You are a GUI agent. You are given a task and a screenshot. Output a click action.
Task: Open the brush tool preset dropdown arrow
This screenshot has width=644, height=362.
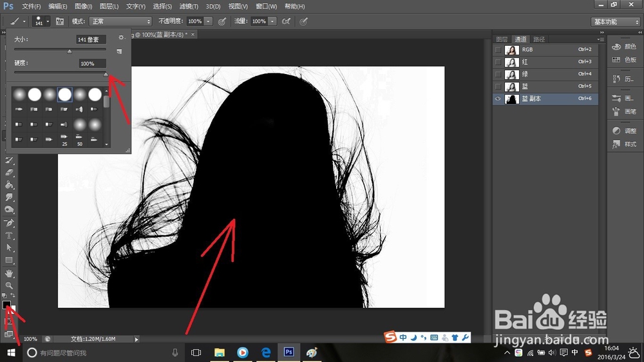[24, 21]
